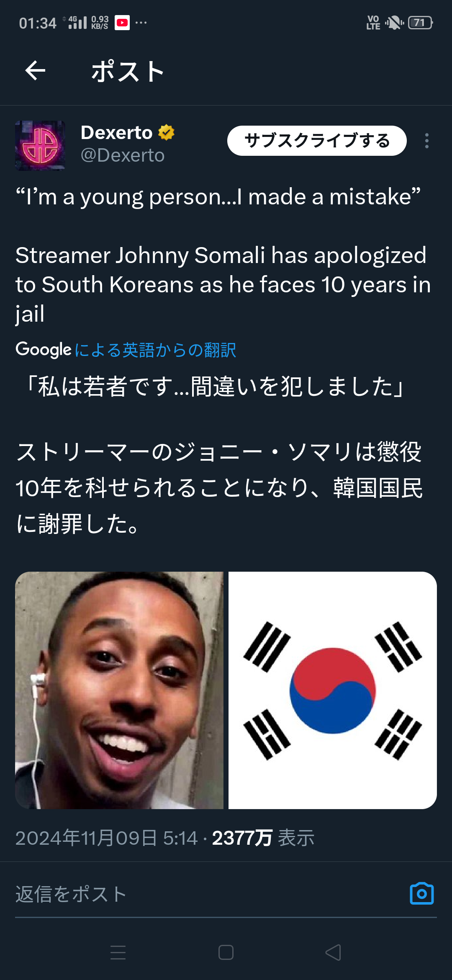Tap the camera icon in reply bar
Screen dimensions: 452x980
(421, 894)
